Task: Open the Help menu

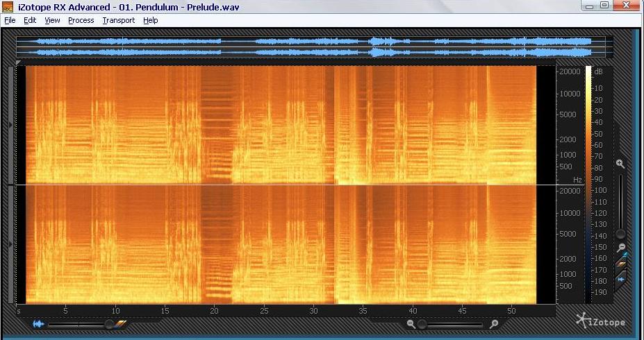Action: pyautogui.click(x=151, y=20)
